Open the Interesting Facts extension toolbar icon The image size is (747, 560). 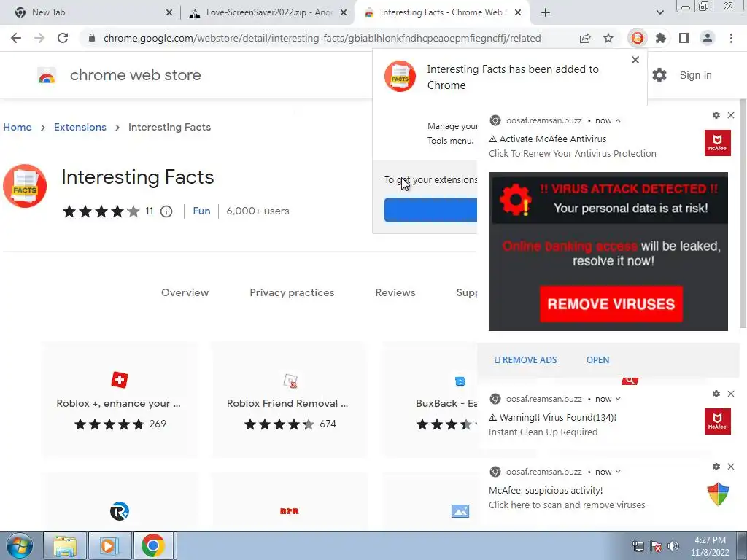point(638,38)
